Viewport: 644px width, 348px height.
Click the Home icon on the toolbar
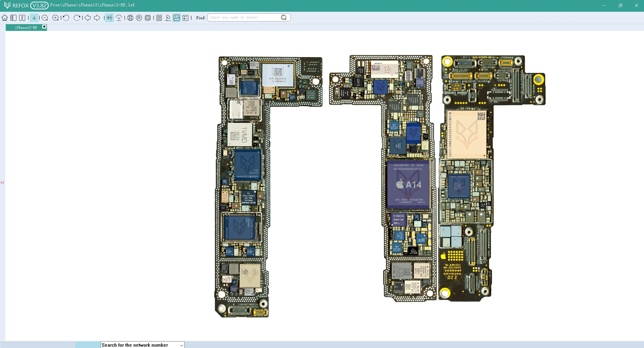pyautogui.click(x=5, y=17)
